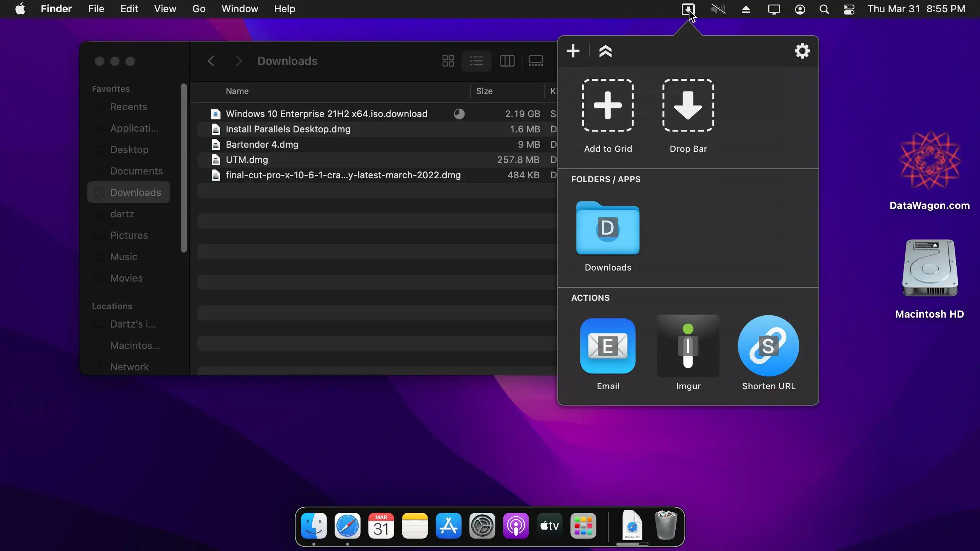Toggle the muted sound menu bar icon
The height and width of the screenshot is (551, 980).
(718, 9)
